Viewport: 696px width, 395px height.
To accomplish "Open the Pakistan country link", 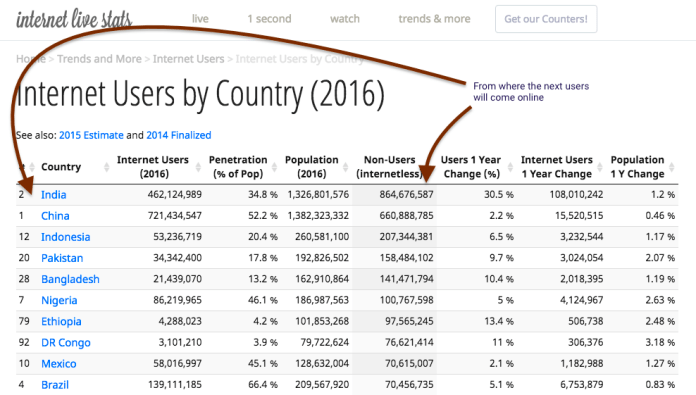I will (x=62, y=258).
